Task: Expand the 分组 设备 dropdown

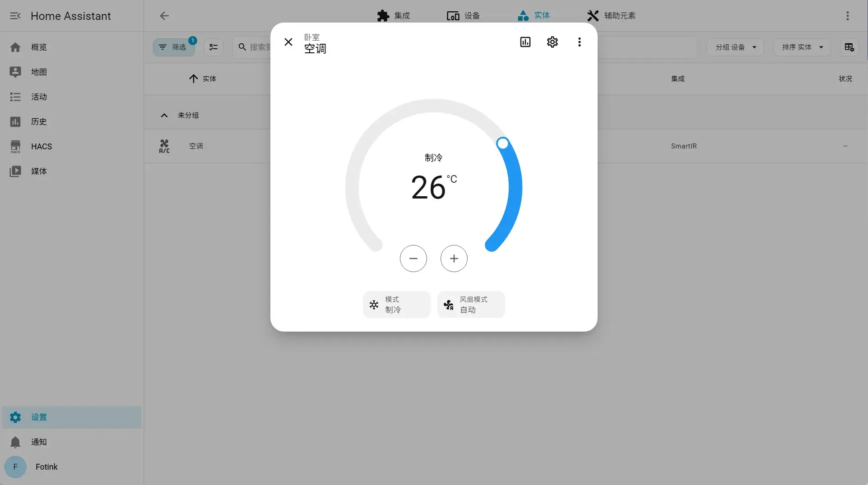Action: tap(735, 47)
